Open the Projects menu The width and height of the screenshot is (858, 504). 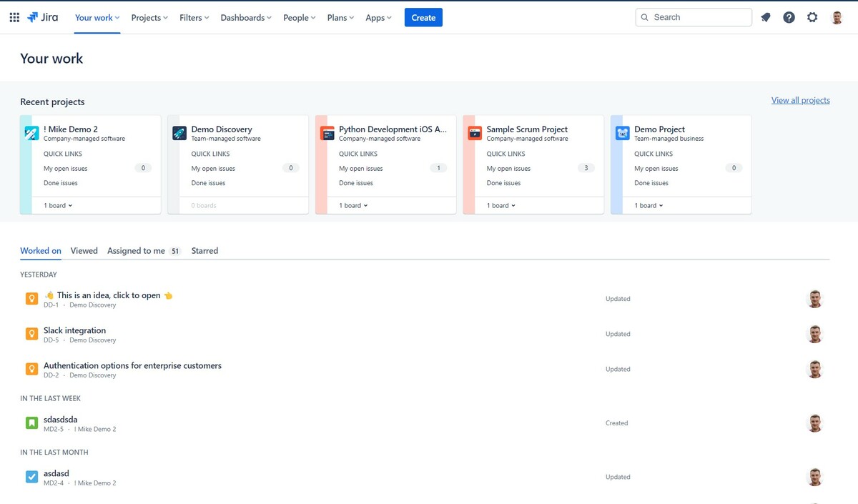click(149, 17)
